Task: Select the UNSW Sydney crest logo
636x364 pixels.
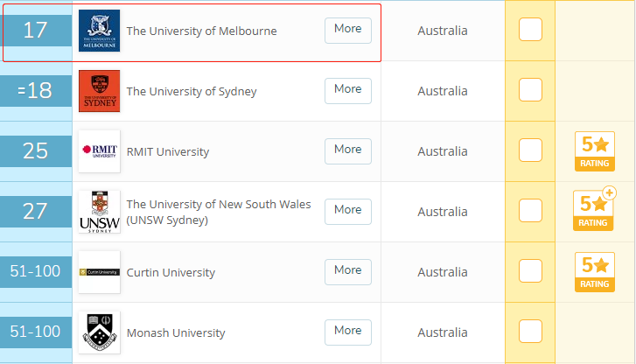Action: coord(100,212)
